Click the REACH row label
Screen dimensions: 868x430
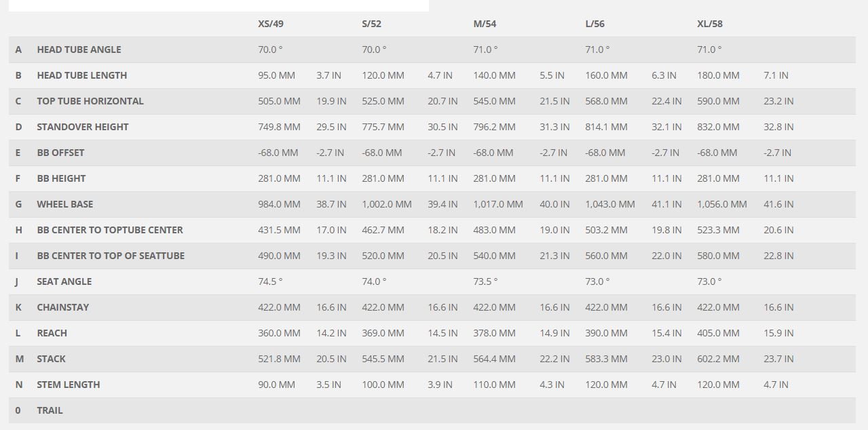(x=52, y=333)
